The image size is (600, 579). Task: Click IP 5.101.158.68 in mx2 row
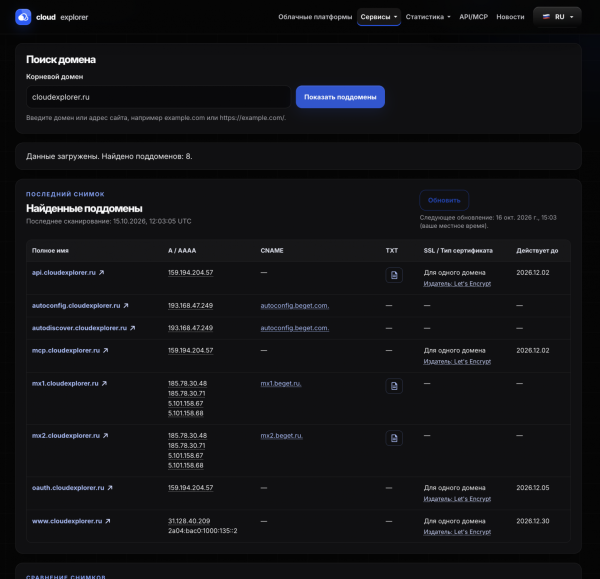186,465
